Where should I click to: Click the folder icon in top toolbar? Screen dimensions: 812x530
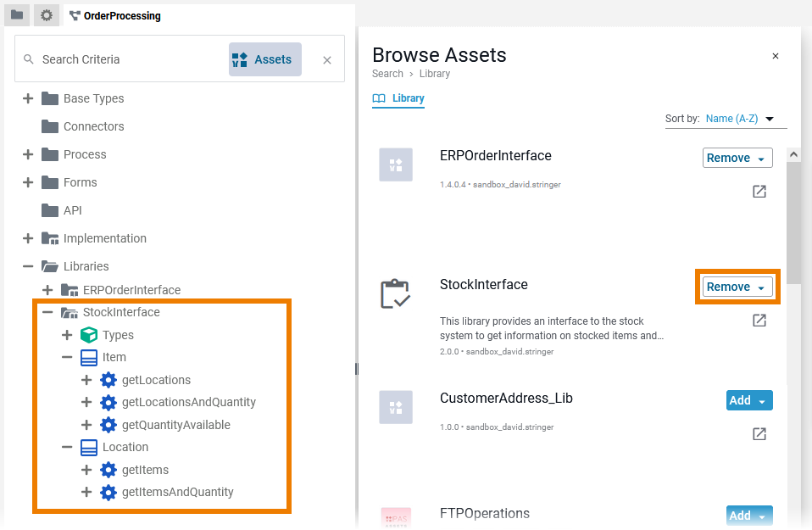17,15
